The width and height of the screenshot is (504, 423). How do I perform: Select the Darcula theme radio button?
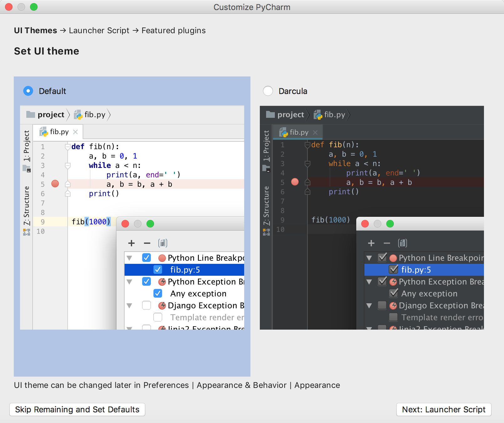coord(268,91)
